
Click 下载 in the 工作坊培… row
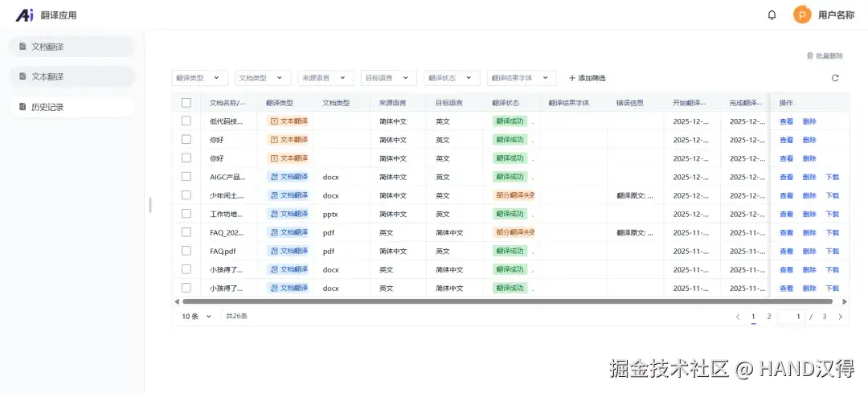click(x=832, y=215)
